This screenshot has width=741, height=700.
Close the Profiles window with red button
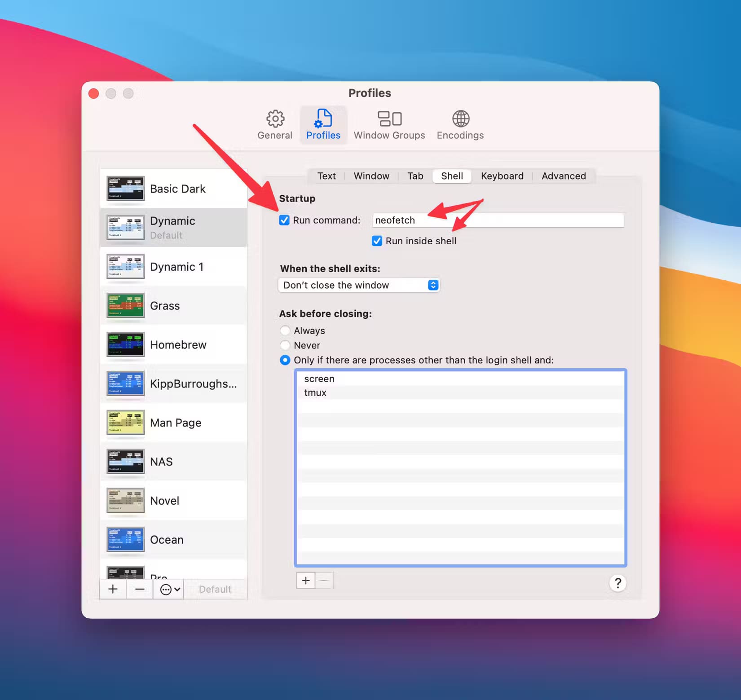coord(94,93)
